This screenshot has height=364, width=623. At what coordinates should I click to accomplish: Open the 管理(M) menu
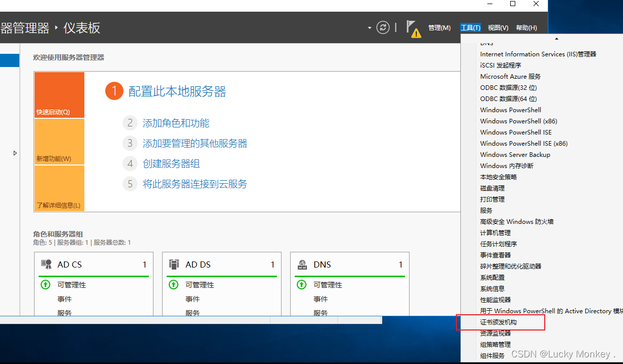(439, 28)
